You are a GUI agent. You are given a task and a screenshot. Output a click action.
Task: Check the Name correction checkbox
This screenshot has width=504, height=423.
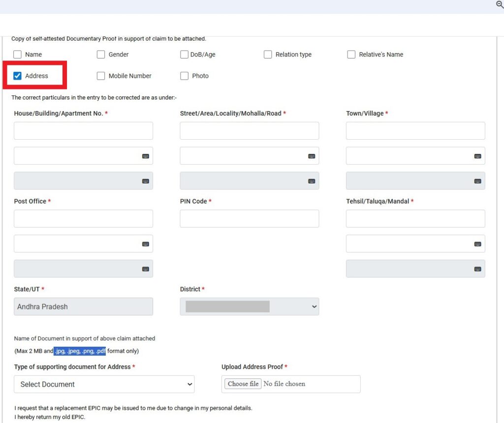click(17, 54)
